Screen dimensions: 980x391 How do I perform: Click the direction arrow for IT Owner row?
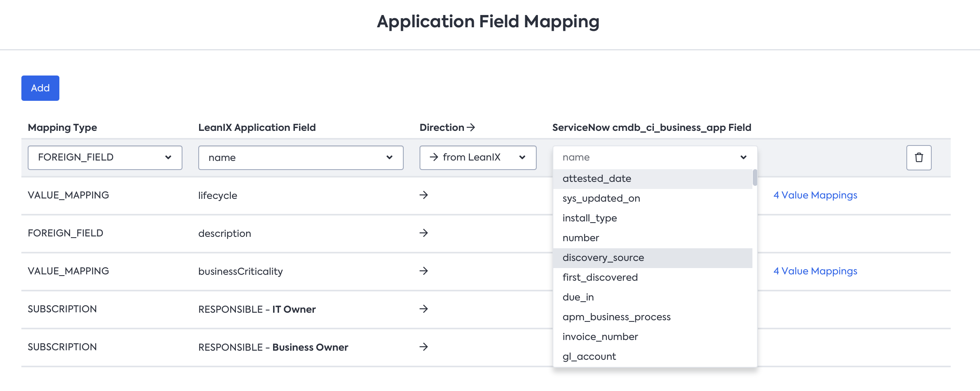point(424,309)
